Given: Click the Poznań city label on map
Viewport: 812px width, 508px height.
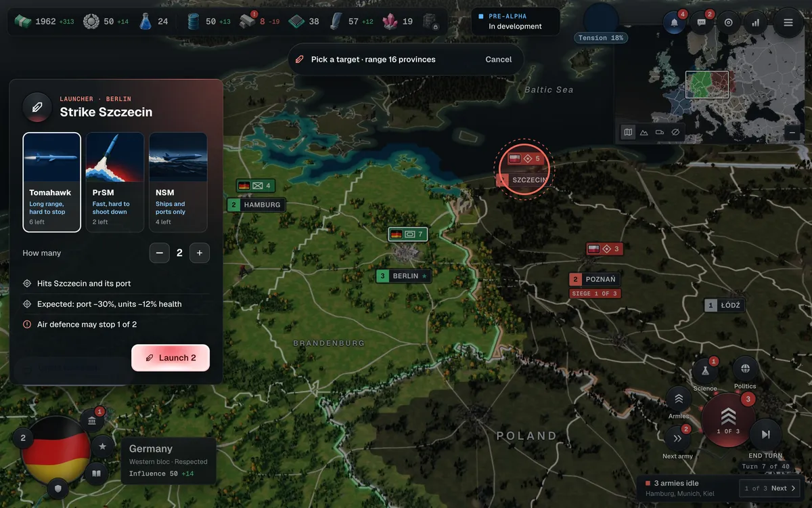Looking at the screenshot, I should click(594, 279).
